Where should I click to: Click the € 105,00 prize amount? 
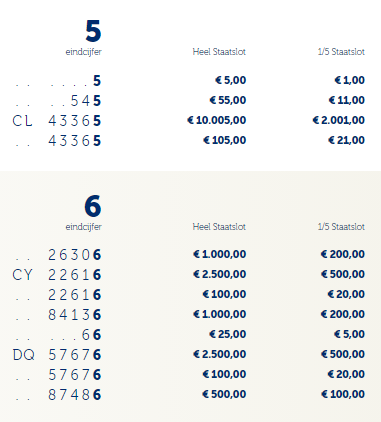pos(225,140)
